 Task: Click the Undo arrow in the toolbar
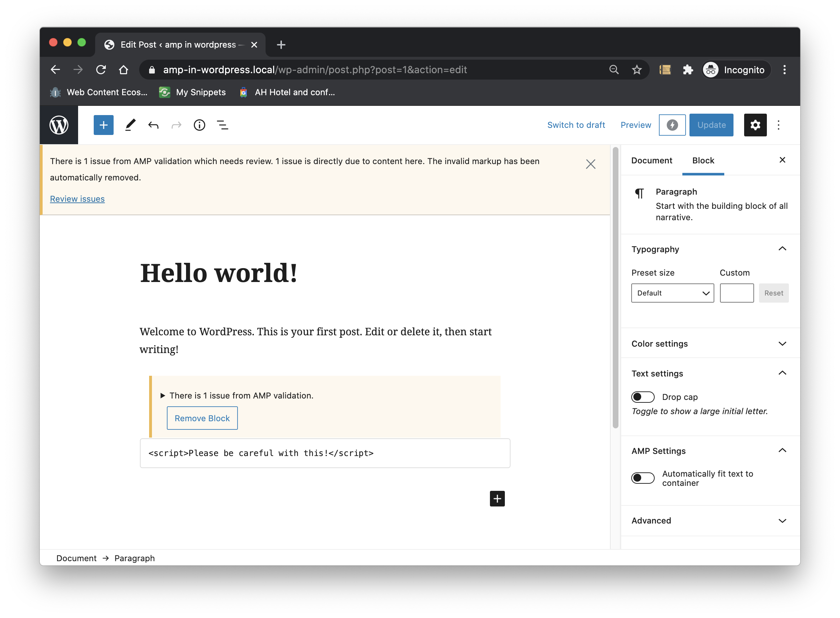pyautogui.click(x=153, y=125)
